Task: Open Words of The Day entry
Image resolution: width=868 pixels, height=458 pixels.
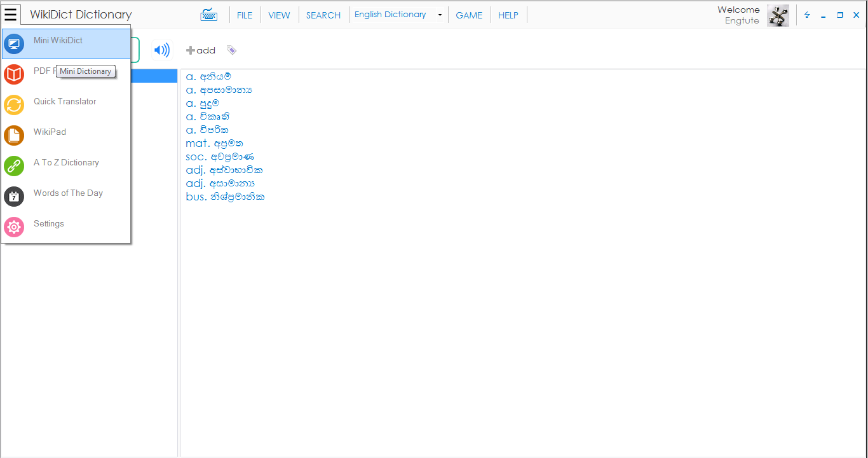Action: tap(67, 197)
